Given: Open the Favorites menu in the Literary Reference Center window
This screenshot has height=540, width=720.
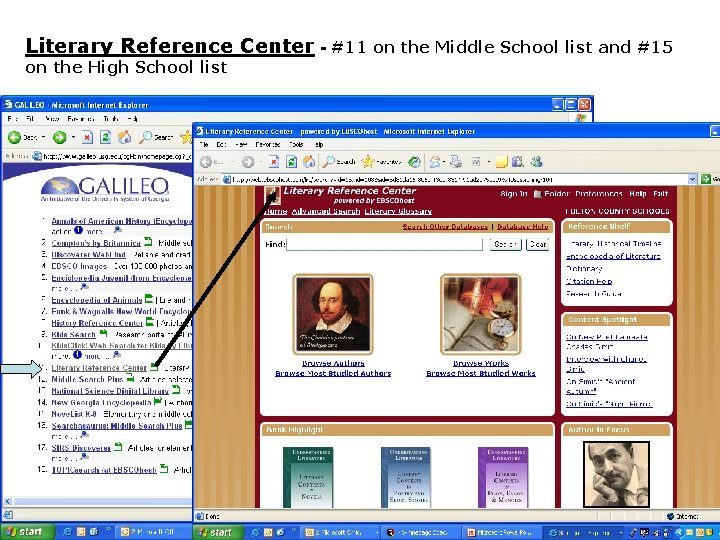Looking at the screenshot, I should pyautogui.click(x=268, y=144).
